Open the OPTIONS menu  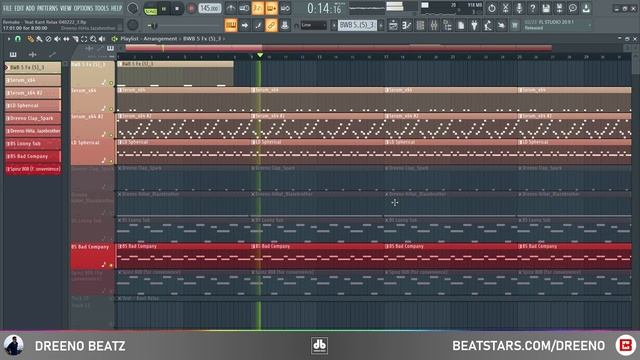[83, 8]
